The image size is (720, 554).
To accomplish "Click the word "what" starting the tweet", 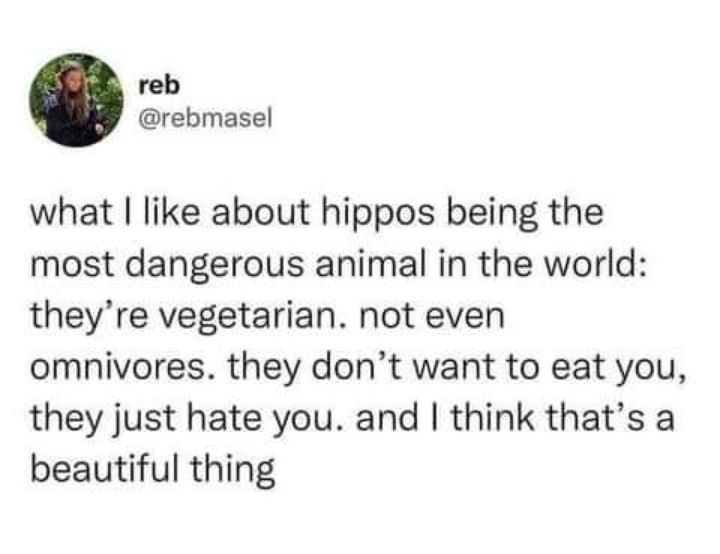I will (69, 215).
